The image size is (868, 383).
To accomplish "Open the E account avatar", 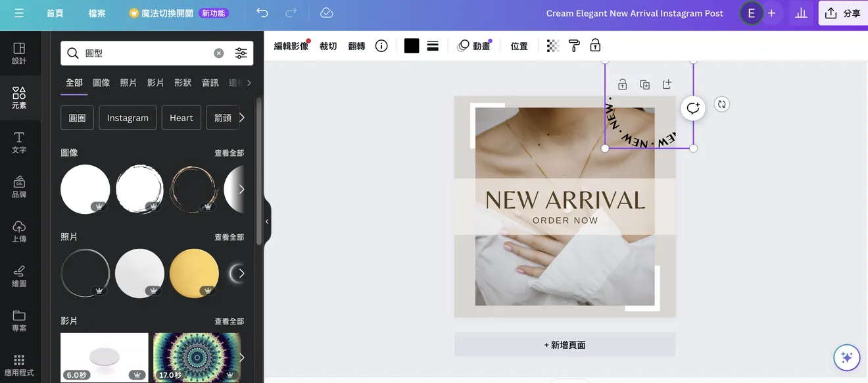I will coord(751,13).
